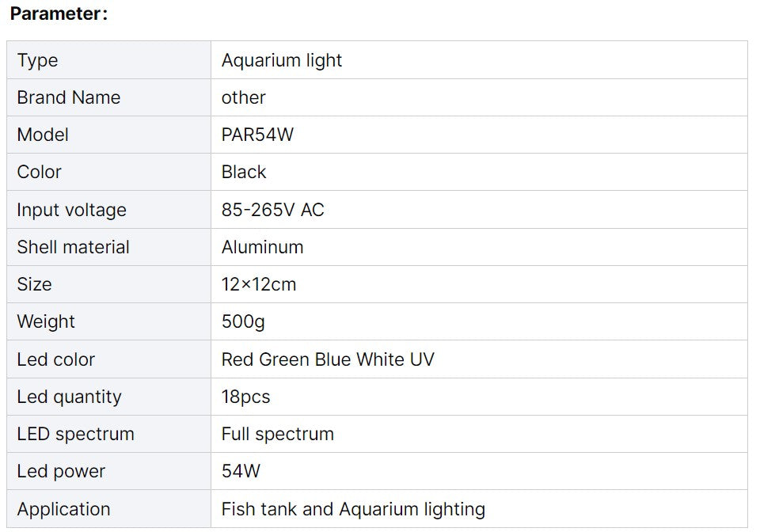Image resolution: width=760 pixels, height=532 pixels.
Task: Click the "Parameter:" heading text
Action: click(59, 13)
